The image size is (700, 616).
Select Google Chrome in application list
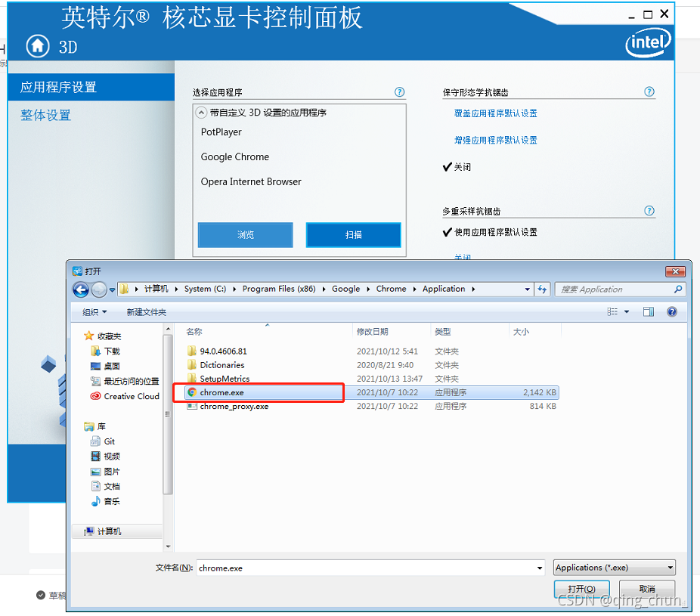pyautogui.click(x=235, y=156)
